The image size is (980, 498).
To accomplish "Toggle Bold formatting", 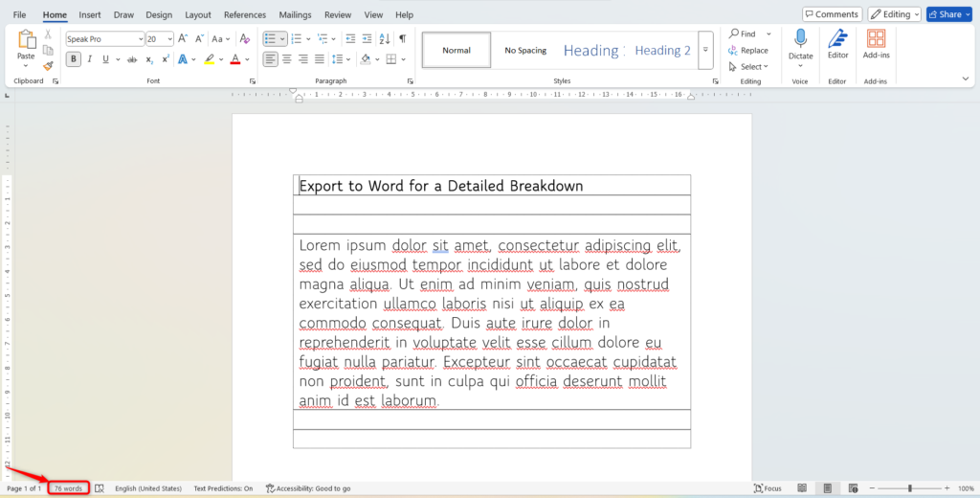I will (x=74, y=59).
